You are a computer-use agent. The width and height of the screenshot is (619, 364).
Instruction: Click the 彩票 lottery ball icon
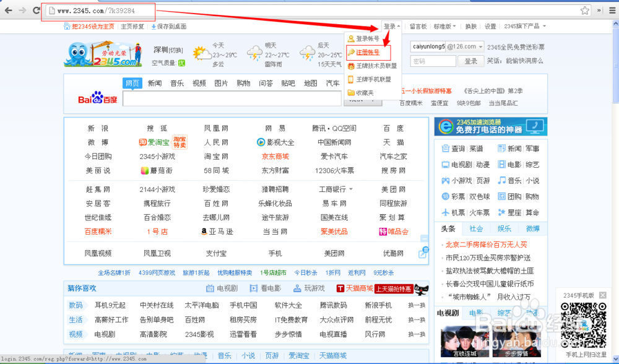pos(445,197)
